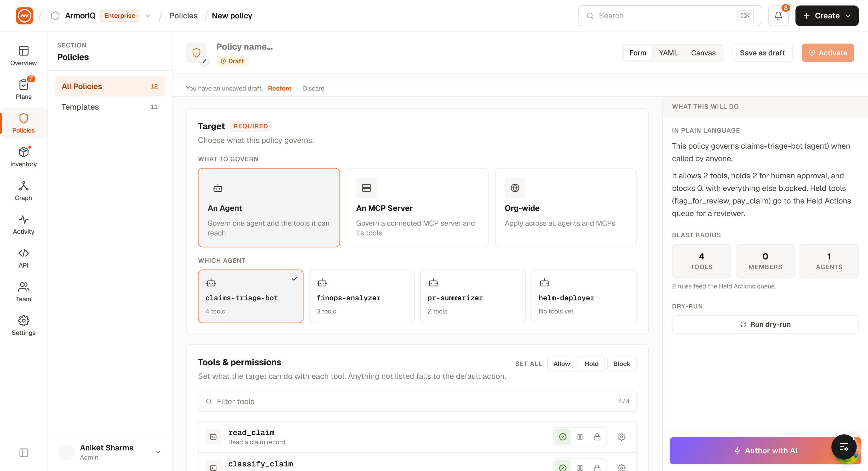
Task: Click the ArmorIQ orange logo icon
Action: click(x=24, y=15)
